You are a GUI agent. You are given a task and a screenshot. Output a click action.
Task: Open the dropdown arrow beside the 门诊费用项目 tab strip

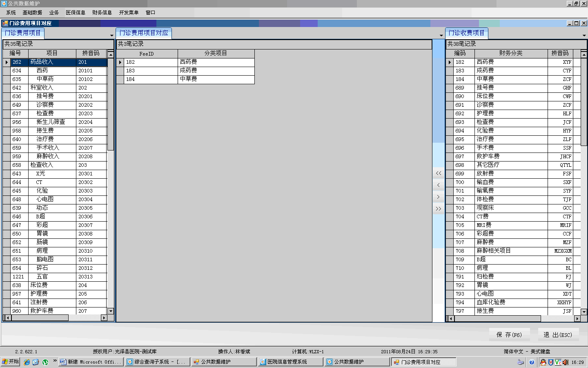pos(112,35)
